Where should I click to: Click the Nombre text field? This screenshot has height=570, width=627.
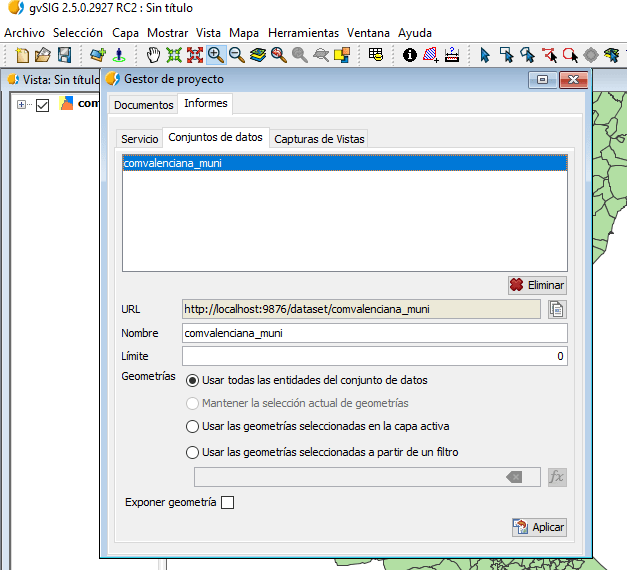(x=374, y=333)
